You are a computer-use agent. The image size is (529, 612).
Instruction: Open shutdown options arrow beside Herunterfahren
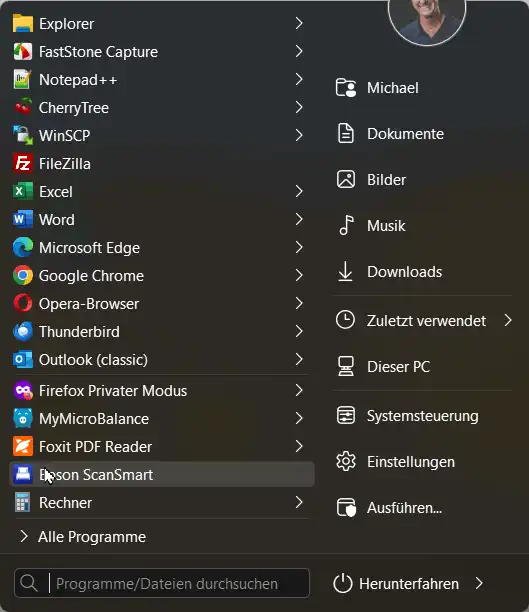click(479, 584)
